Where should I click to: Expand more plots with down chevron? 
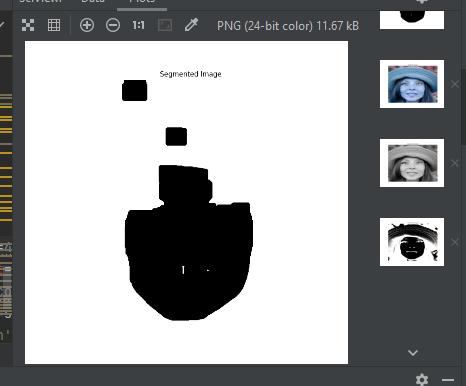click(x=413, y=353)
